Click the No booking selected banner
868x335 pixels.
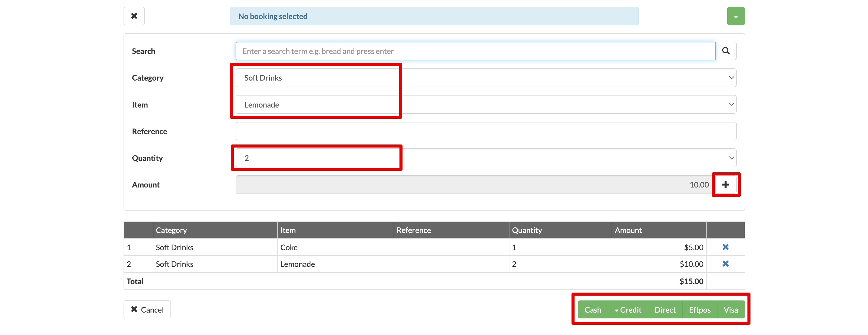(x=434, y=16)
